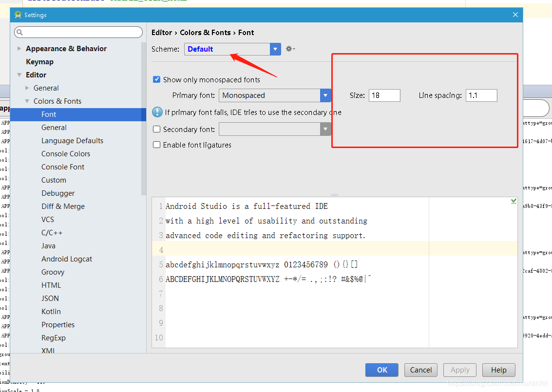Click the font Size input field
The height and width of the screenshot is (392, 552).
pyautogui.click(x=384, y=95)
